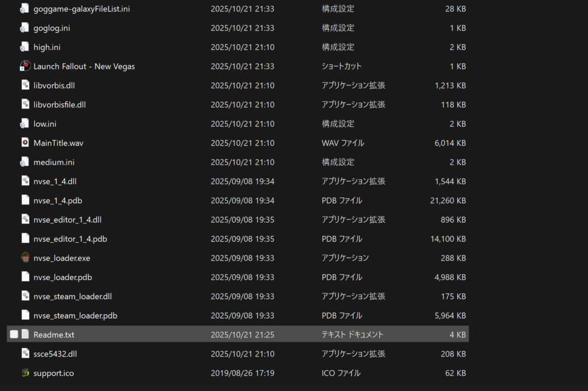Select the libvorbisfile.dll file name

60,104
